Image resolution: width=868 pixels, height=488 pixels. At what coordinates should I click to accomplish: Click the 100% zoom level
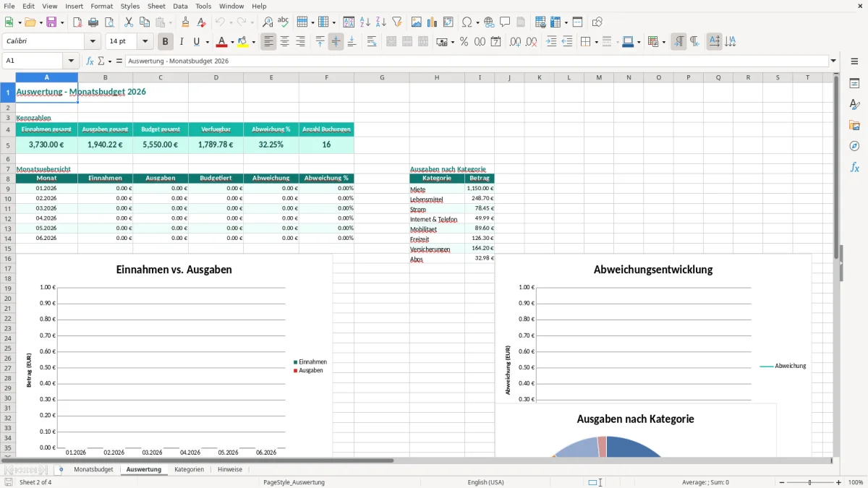click(856, 482)
